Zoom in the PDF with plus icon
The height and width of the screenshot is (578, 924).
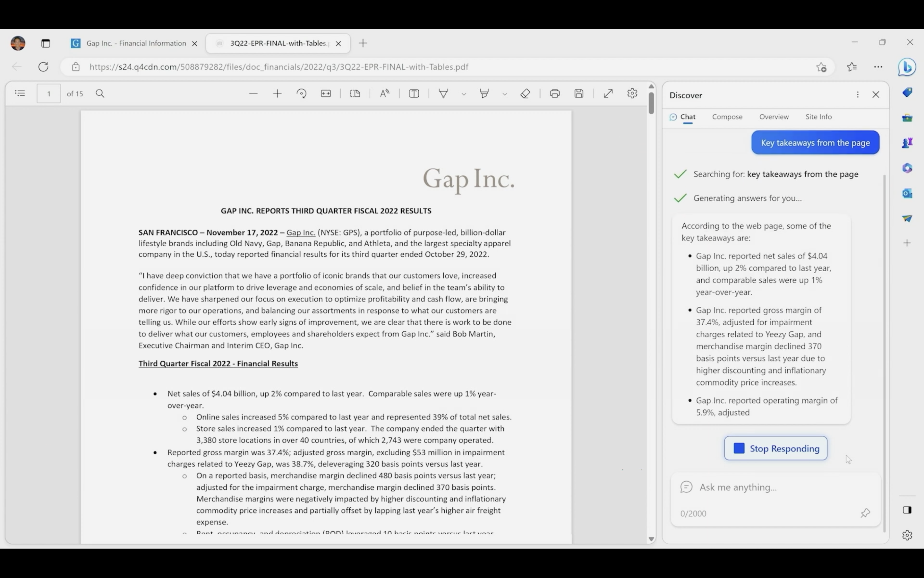(x=278, y=94)
